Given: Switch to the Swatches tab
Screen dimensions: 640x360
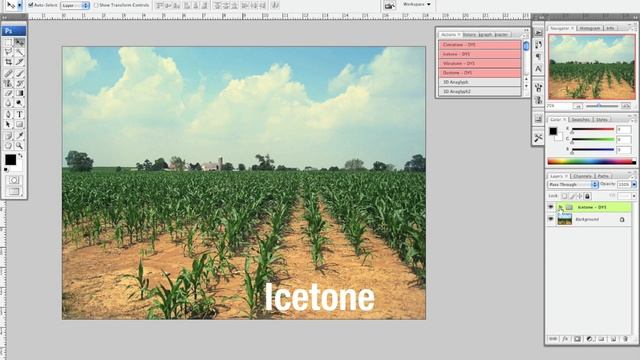Looking at the screenshot, I should (581, 120).
